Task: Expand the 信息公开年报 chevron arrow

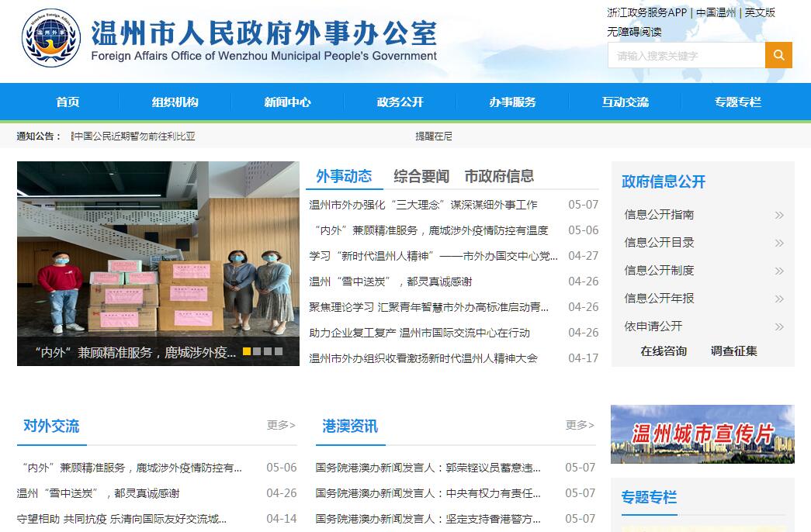Action: point(779,299)
